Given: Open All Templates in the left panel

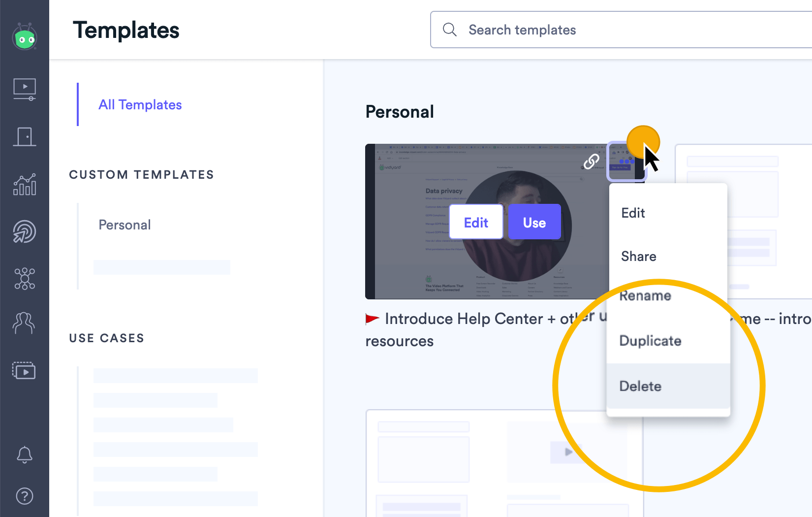Looking at the screenshot, I should click(x=140, y=104).
